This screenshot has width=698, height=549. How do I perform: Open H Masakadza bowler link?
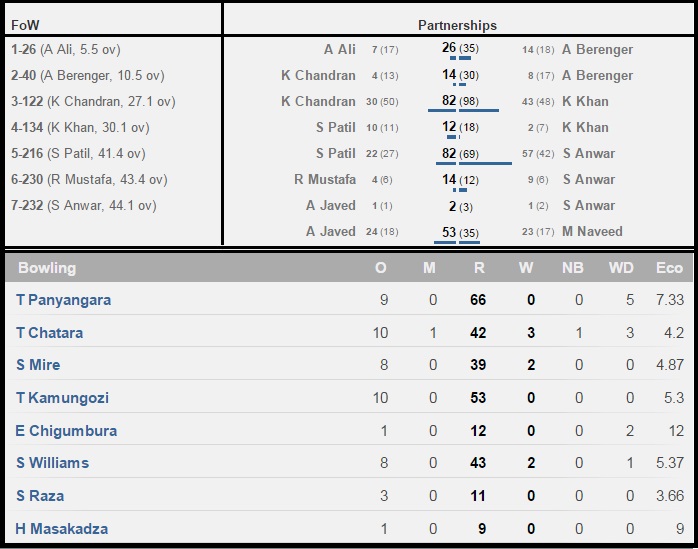(61, 529)
